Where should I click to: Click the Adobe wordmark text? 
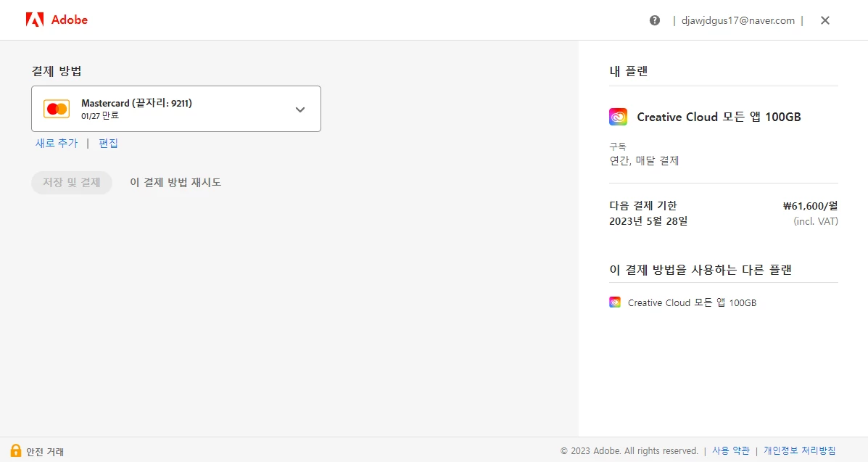(x=69, y=20)
